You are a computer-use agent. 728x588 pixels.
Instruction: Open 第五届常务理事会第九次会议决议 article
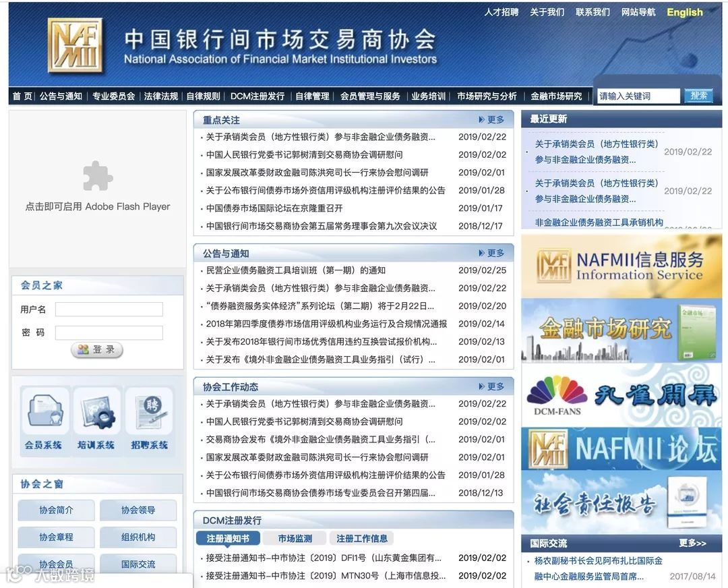322,226
